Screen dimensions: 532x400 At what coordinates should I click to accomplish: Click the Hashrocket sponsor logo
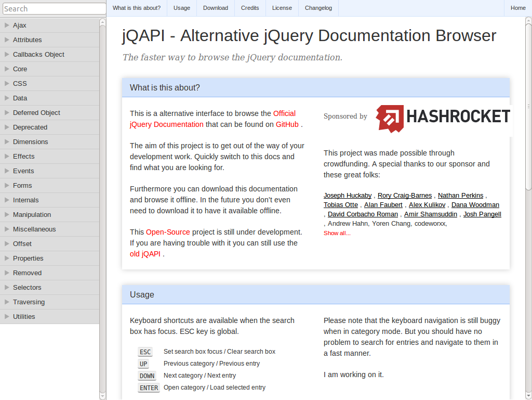tap(443, 118)
